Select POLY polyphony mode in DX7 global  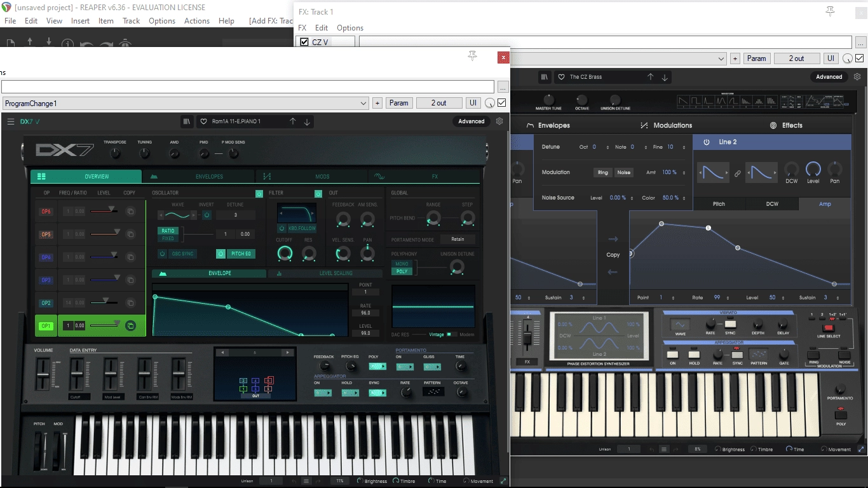click(x=402, y=271)
